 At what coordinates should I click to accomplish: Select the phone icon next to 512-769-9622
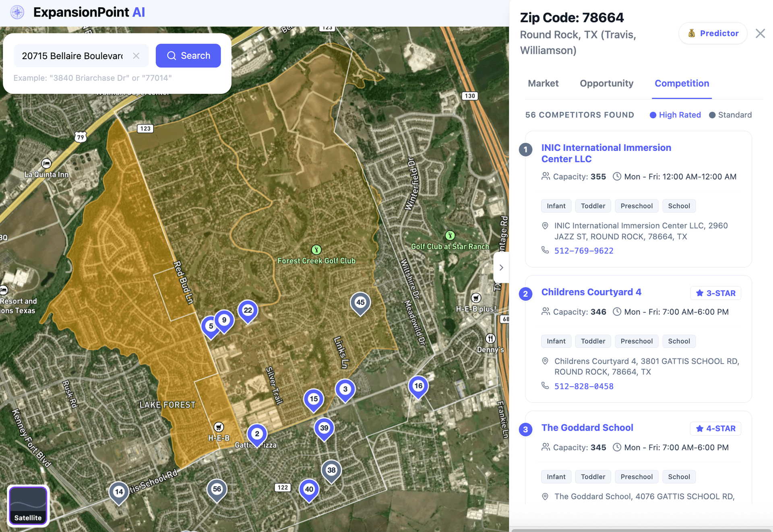tap(545, 250)
